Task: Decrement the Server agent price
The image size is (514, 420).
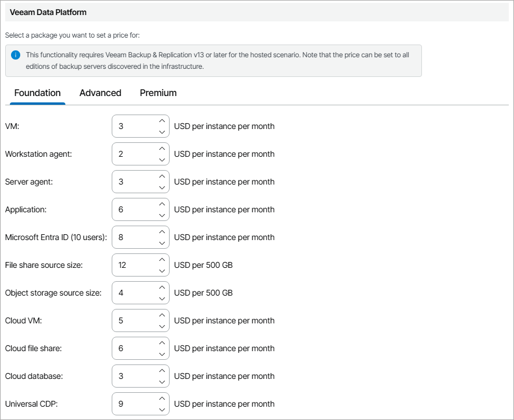Action: [x=162, y=187]
